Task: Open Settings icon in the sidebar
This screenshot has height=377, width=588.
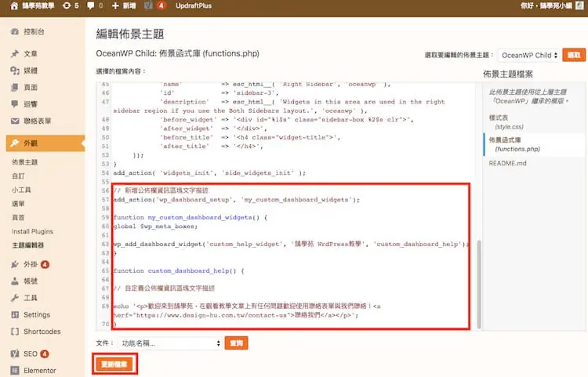Action: pos(15,315)
